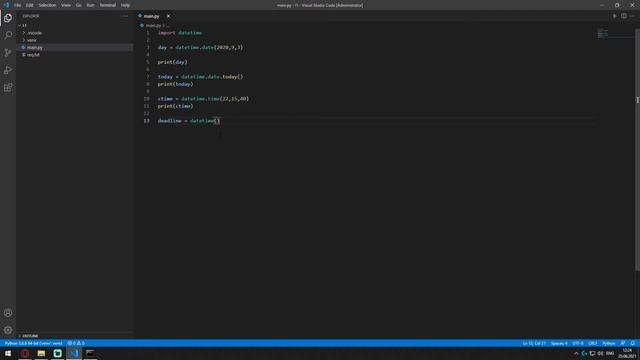The image size is (640, 360).
Task: Open File Explorer from the taskbar
Action: [x=41, y=353]
